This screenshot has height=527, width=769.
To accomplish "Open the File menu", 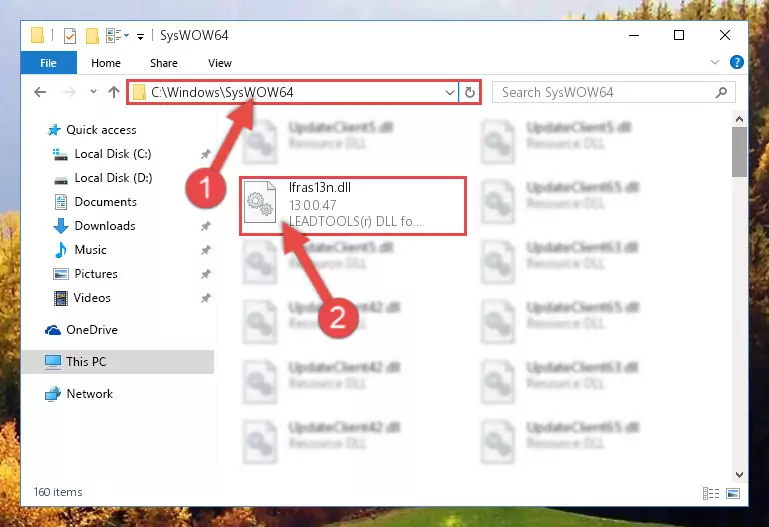I will [49, 63].
